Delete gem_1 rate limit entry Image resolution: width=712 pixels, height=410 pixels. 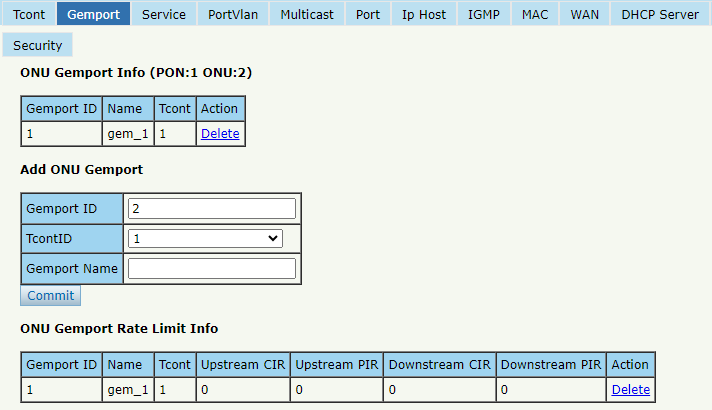(x=631, y=390)
